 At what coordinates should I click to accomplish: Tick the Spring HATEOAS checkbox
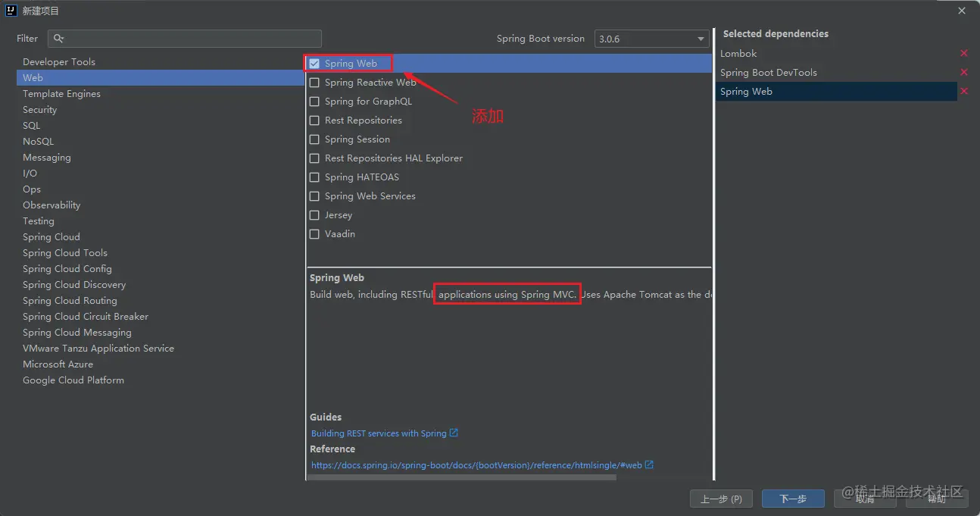click(x=314, y=177)
